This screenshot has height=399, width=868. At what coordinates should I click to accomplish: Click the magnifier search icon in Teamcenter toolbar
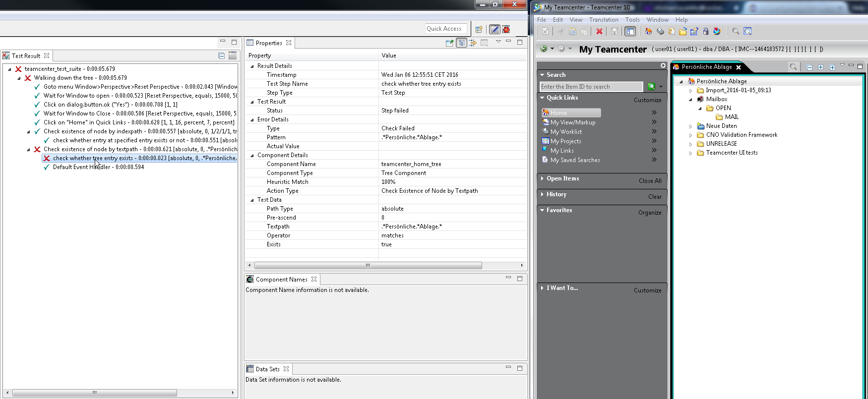pyautogui.click(x=736, y=31)
